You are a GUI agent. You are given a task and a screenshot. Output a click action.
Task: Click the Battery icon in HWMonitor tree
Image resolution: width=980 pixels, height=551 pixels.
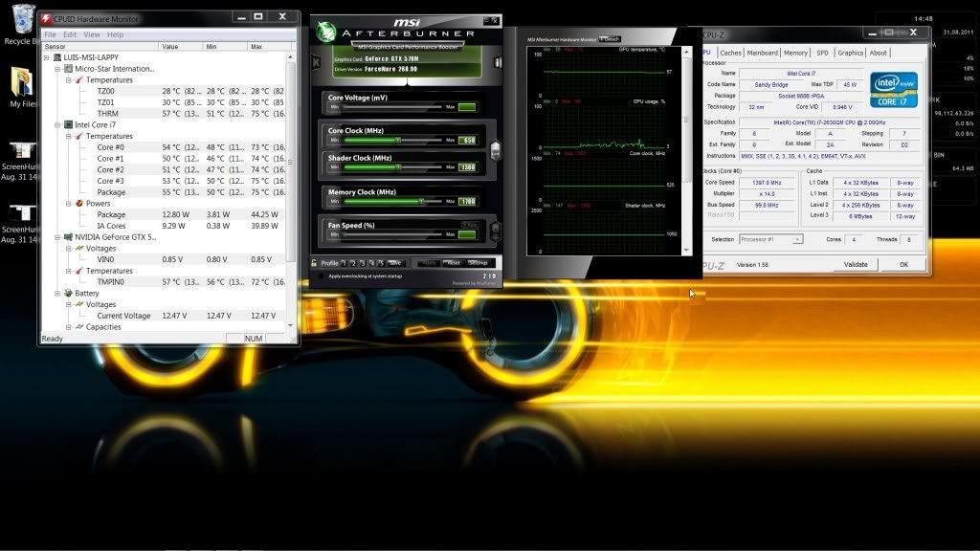[69, 293]
